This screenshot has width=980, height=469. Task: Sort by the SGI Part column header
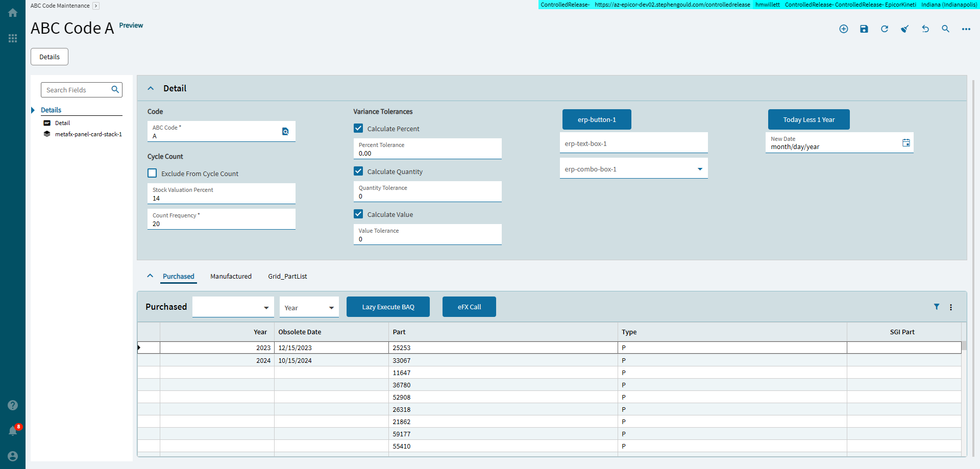click(x=904, y=332)
